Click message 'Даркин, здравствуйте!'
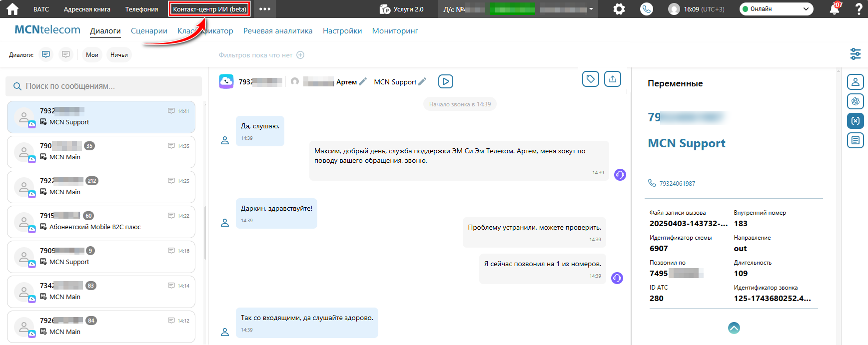This screenshot has width=868, height=345. (276, 214)
